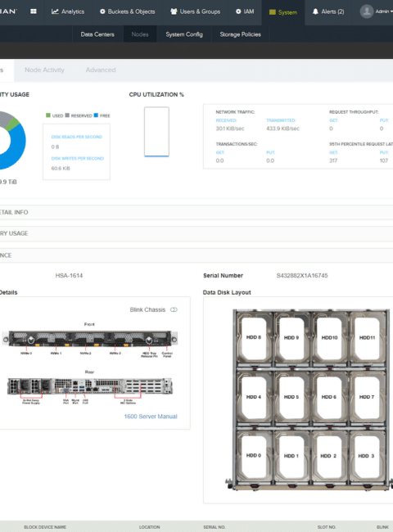Click Slot No. column header

327,527
